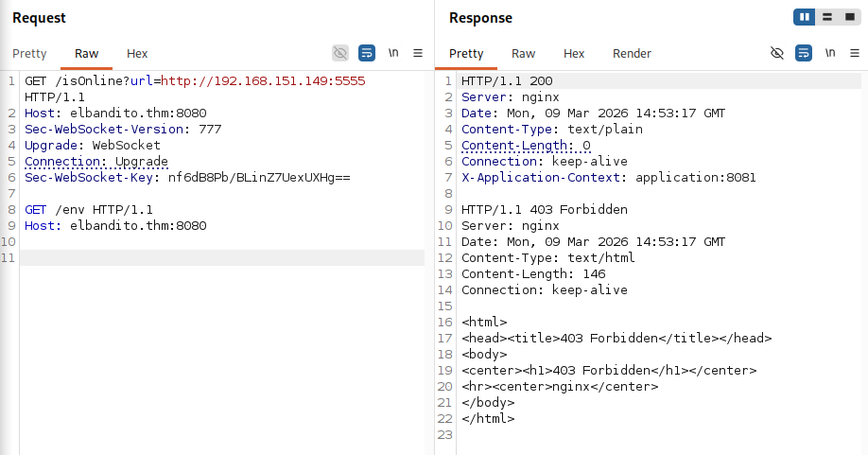Click the Sec-WebSocket-Version header line

123,129
